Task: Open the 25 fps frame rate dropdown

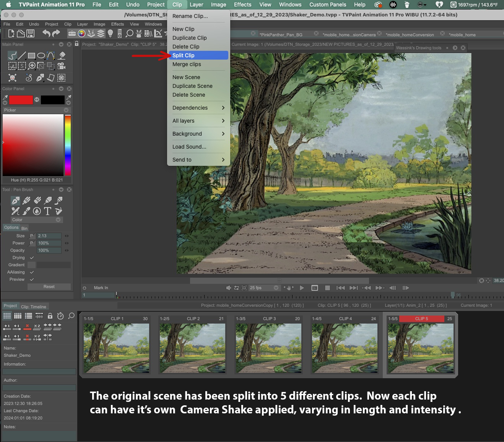Action: 264,288
